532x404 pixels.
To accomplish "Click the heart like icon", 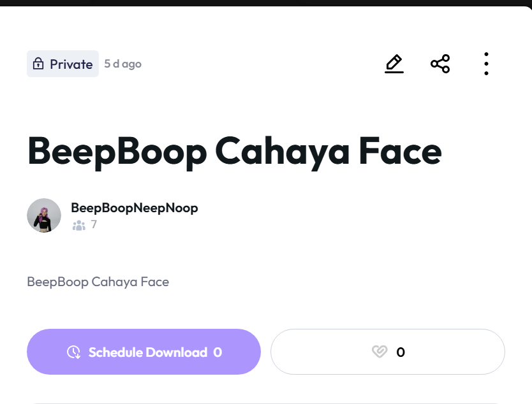I will tap(380, 352).
